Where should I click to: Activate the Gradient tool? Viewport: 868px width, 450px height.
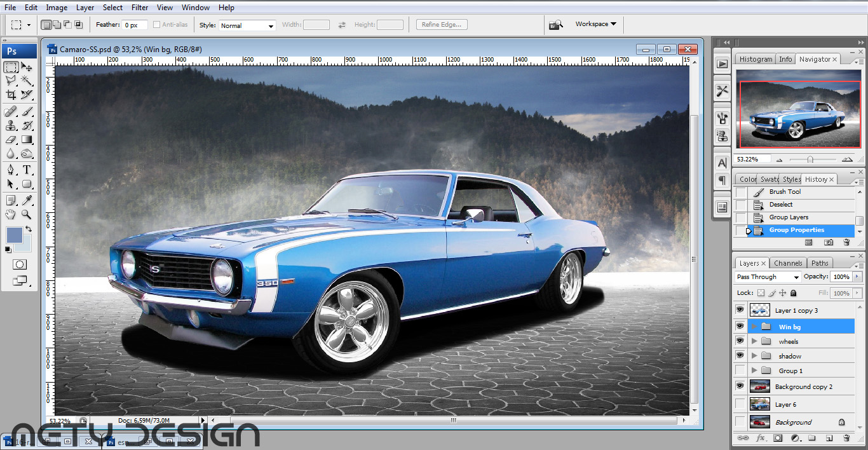tap(27, 140)
